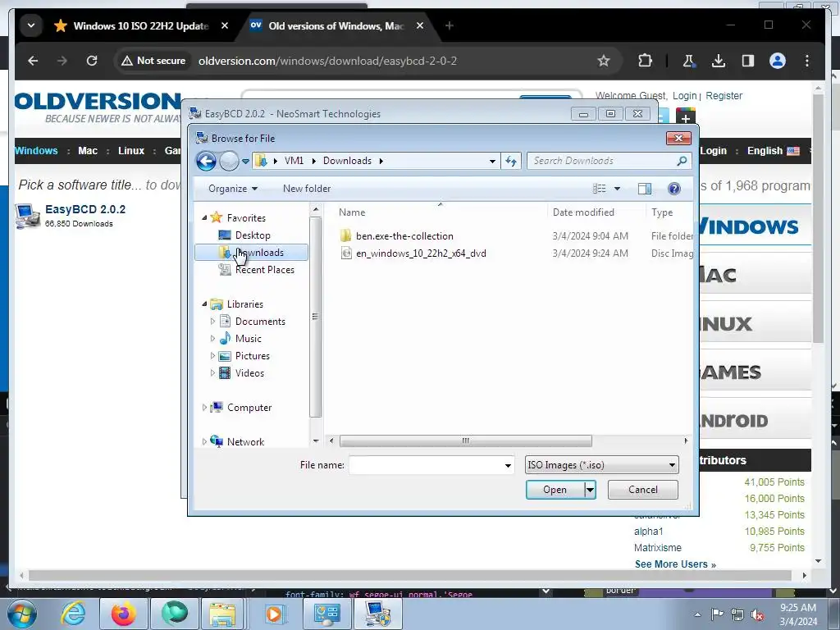The image size is (840, 630).
Task: Open the recent pages dropdown beside forward
Action: 246,161
